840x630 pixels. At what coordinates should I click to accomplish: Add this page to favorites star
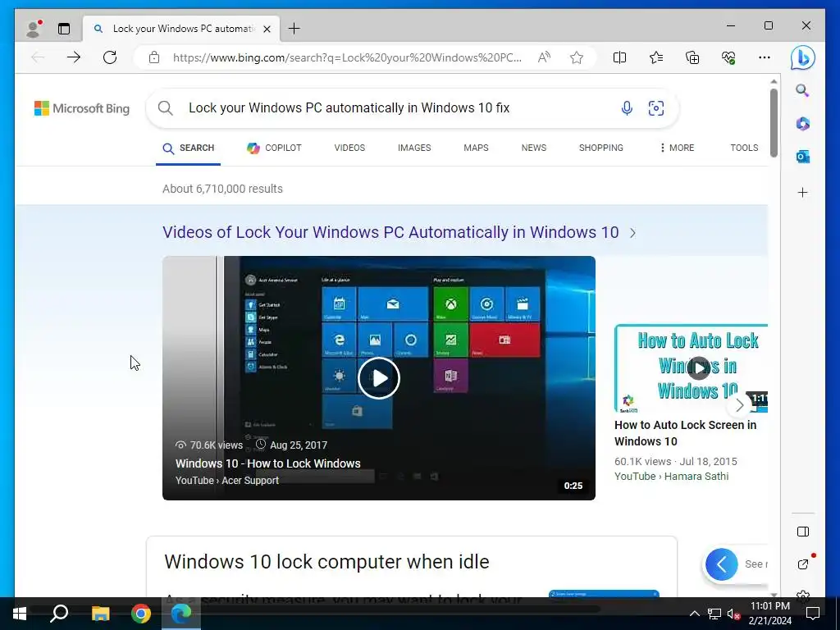click(x=577, y=57)
